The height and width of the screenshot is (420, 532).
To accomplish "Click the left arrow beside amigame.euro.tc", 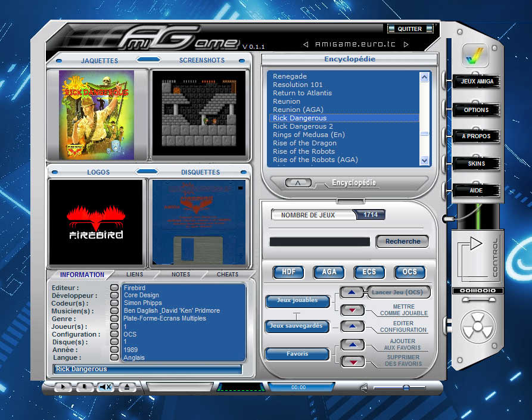I will (x=306, y=45).
